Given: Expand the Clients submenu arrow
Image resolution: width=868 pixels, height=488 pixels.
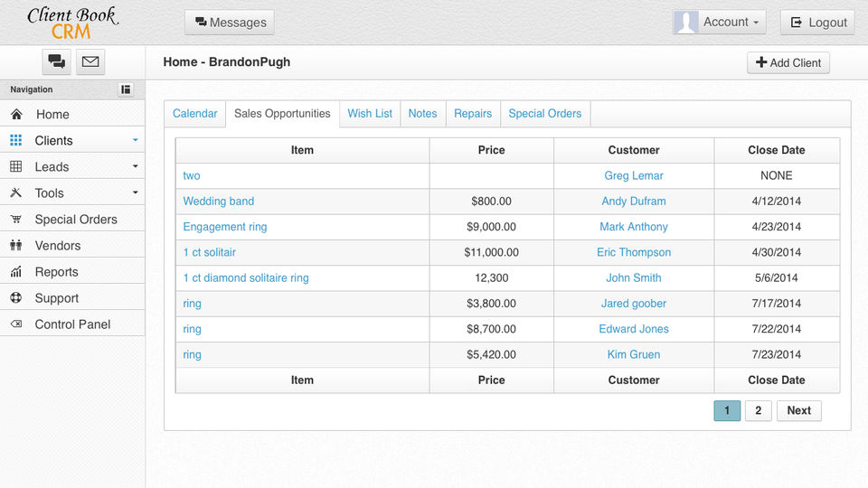Looking at the screenshot, I should click(135, 141).
